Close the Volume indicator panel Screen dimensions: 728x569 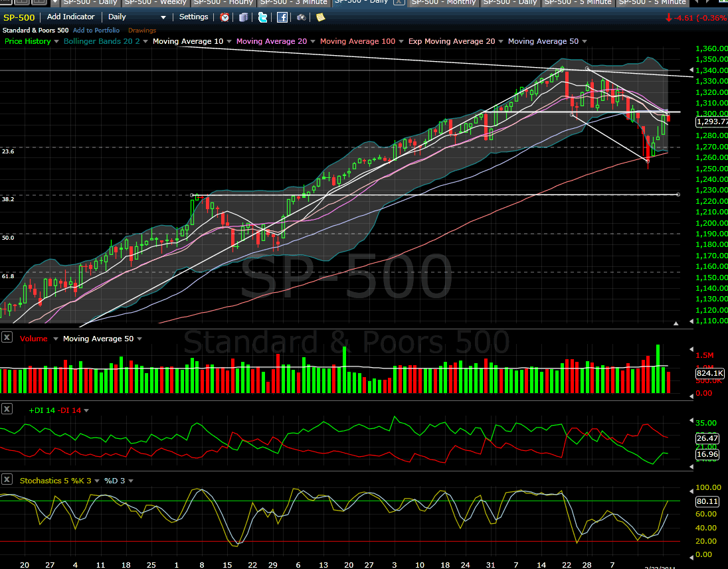7,337
